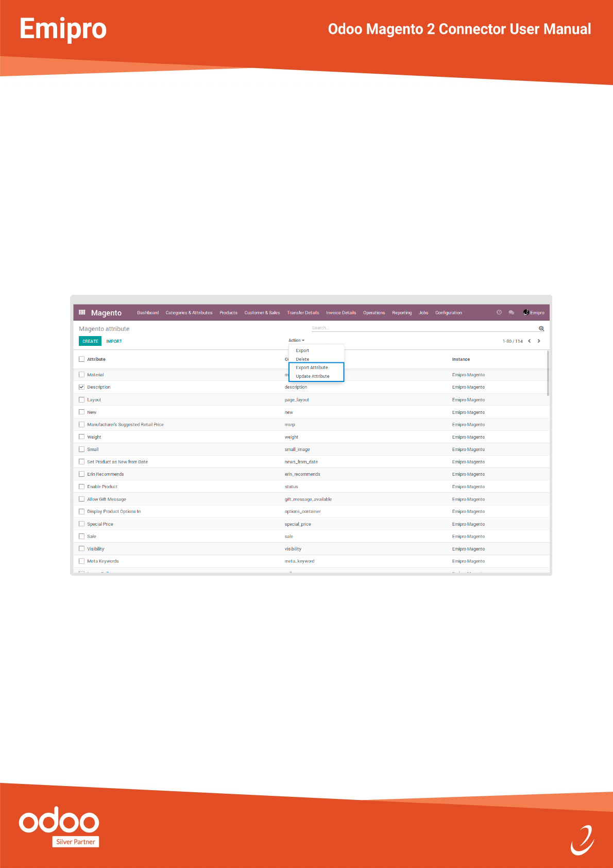Click the erin_recommends code cell
The height and width of the screenshot is (868, 613).
pyautogui.click(x=302, y=474)
